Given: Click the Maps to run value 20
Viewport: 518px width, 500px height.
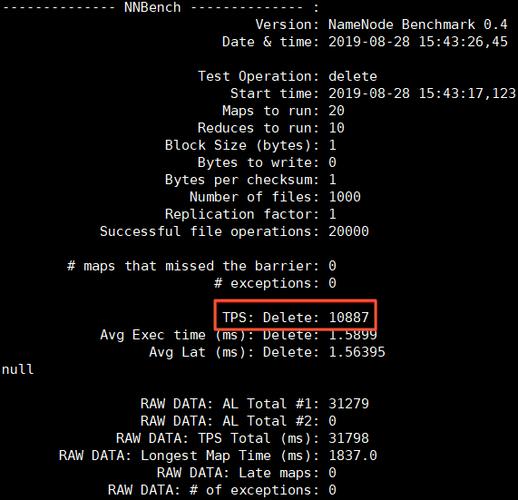Looking at the screenshot, I should 336,111.
